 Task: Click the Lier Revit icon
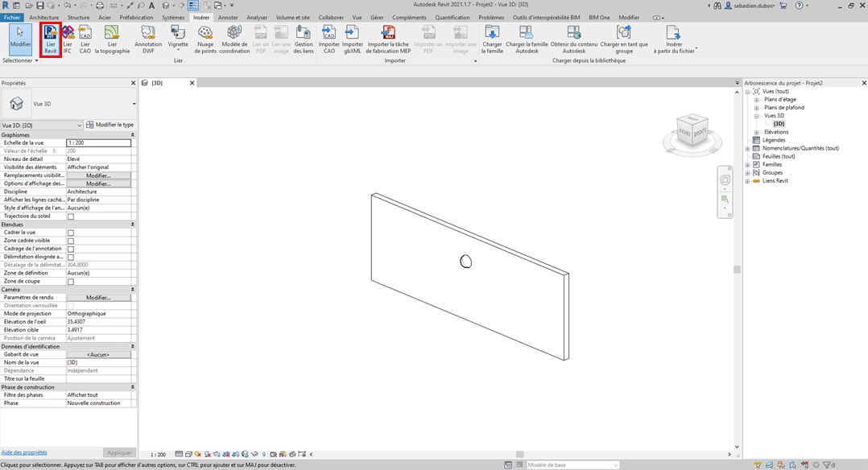tap(51, 38)
